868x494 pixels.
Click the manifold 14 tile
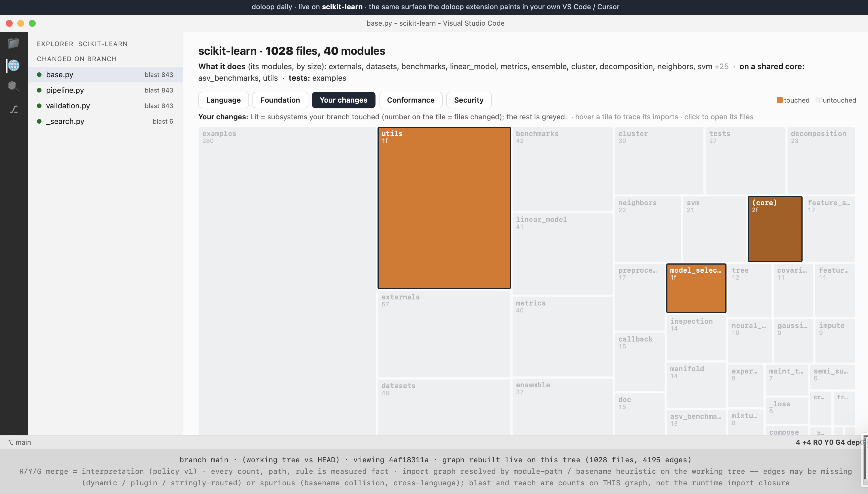point(696,385)
